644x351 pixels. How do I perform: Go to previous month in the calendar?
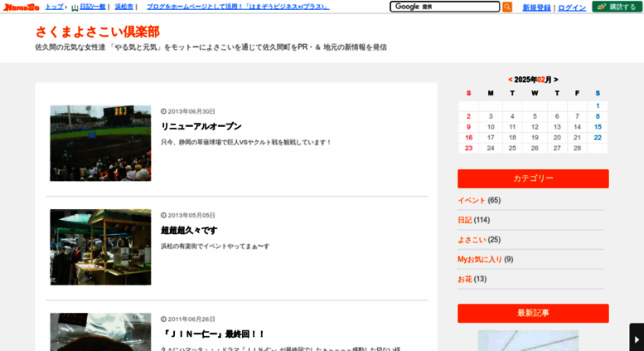[x=510, y=80]
